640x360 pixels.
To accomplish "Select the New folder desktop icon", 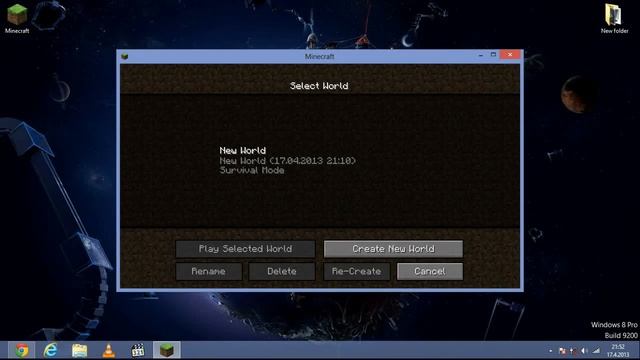I will [614, 18].
